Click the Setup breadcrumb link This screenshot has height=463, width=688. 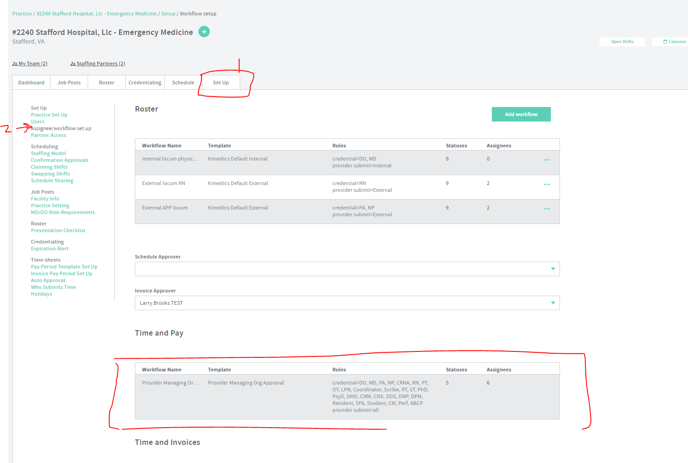168,14
